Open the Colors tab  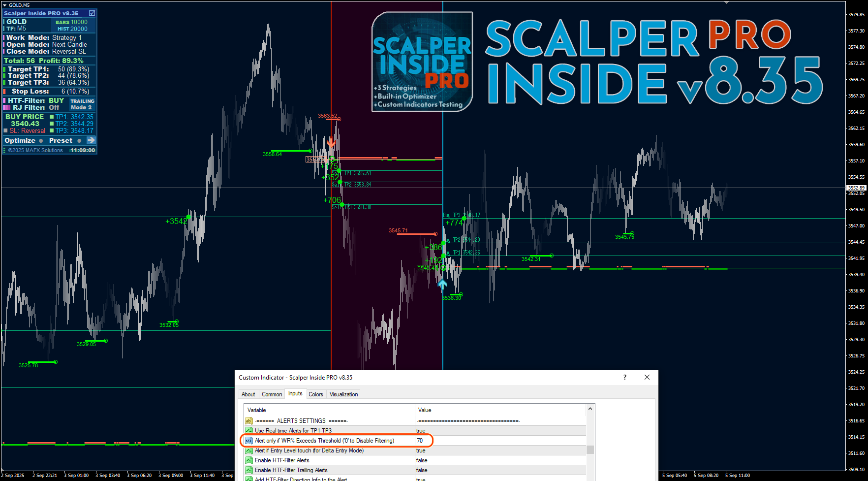coord(316,394)
